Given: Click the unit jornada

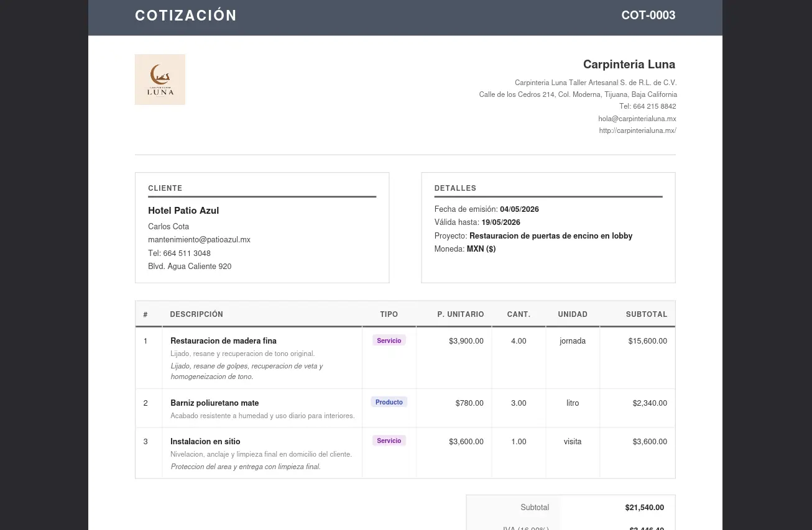Looking at the screenshot, I should (573, 341).
